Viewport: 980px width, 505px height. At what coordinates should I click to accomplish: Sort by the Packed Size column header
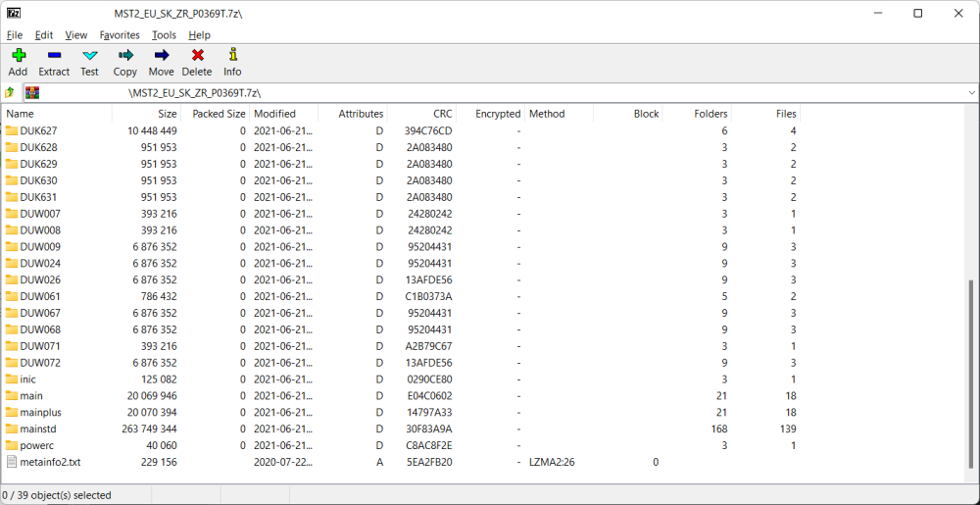coord(216,114)
